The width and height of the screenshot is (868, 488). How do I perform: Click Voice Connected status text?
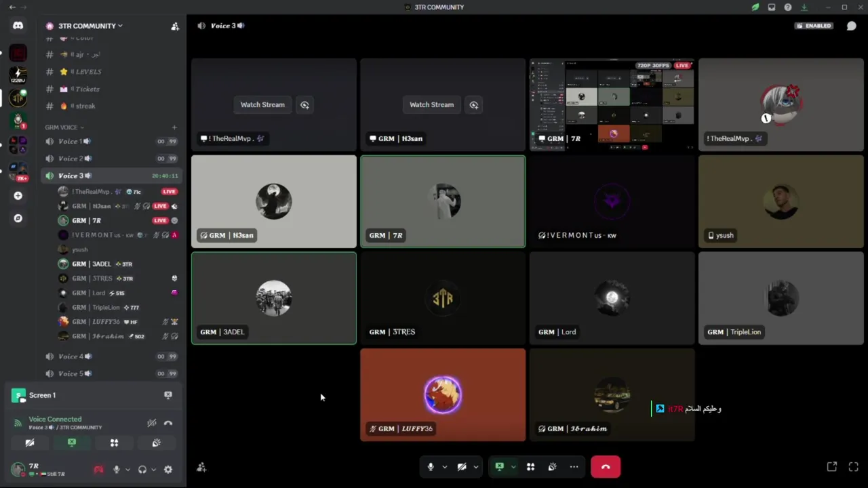coord(55,419)
